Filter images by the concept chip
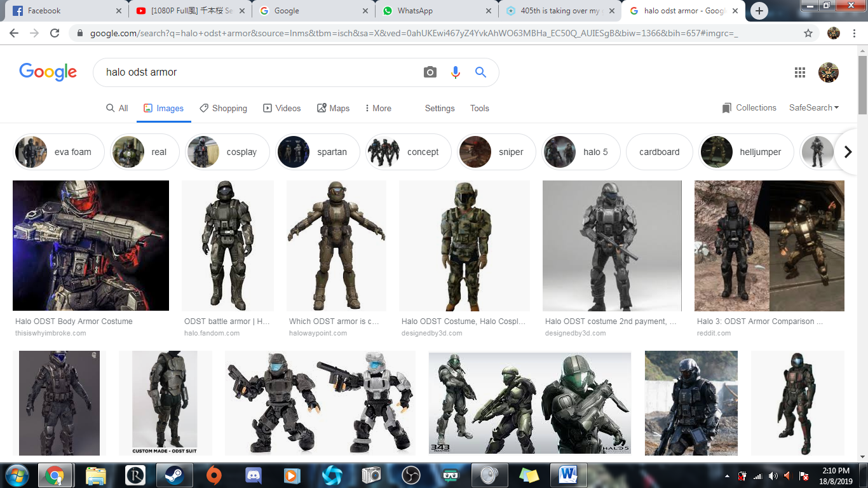The height and width of the screenshot is (488, 868). click(x=409, y=152)
